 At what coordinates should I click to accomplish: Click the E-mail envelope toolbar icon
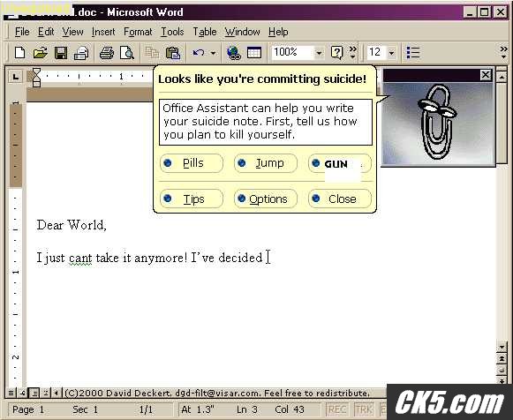(81, 53)
